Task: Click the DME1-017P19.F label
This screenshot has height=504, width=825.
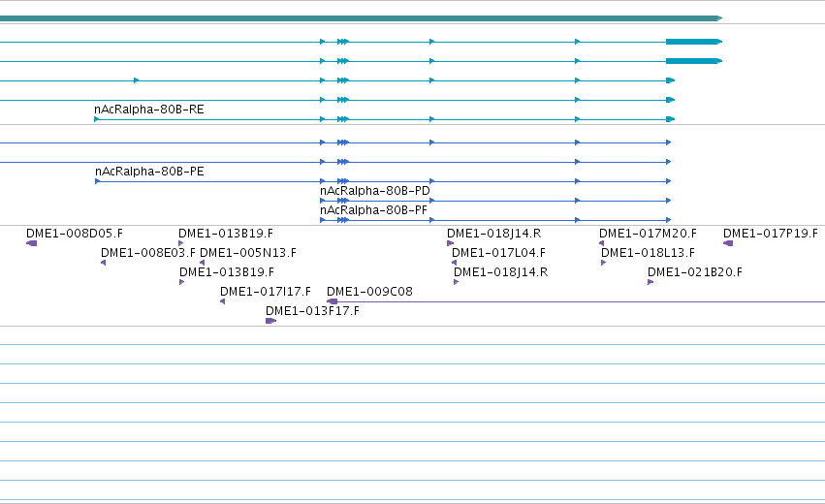Action: coord(771,234)
